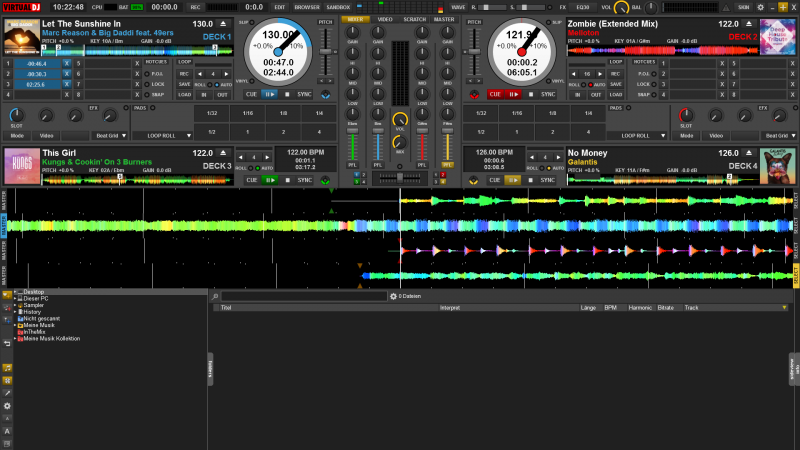The image size is (800, 450).
Task: Play or pause Deck 1
Action: coord(269,94)
